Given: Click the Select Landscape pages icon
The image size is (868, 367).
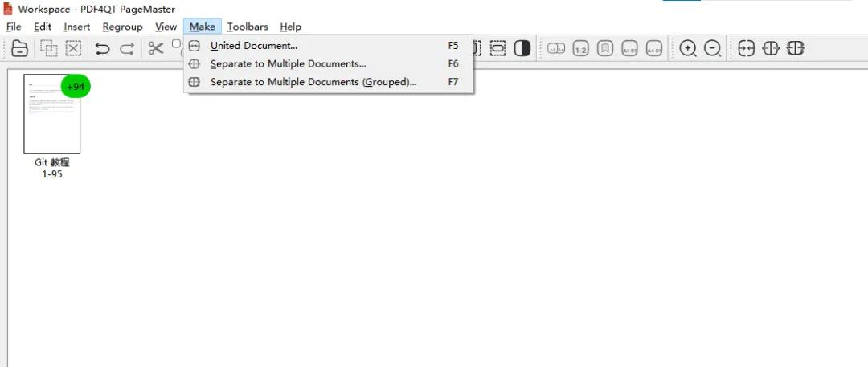Looking at the screenshot, I should pyautogui.click(x=497, y=49).
